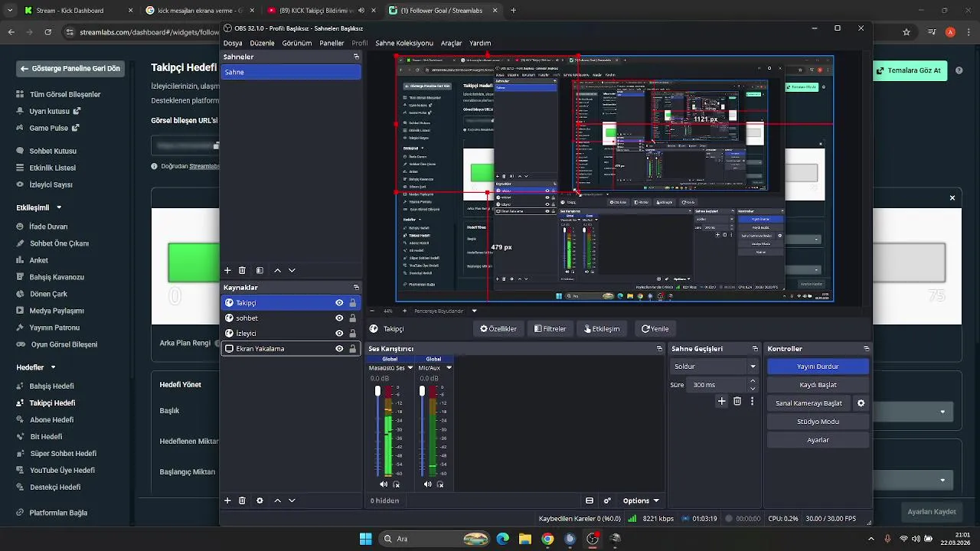Enable Stüdyo Modu in OBS controls

(x=818, y=422)
